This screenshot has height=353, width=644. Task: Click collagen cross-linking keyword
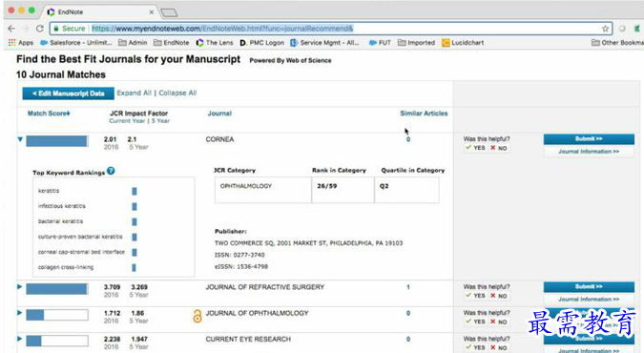[66, 267]
